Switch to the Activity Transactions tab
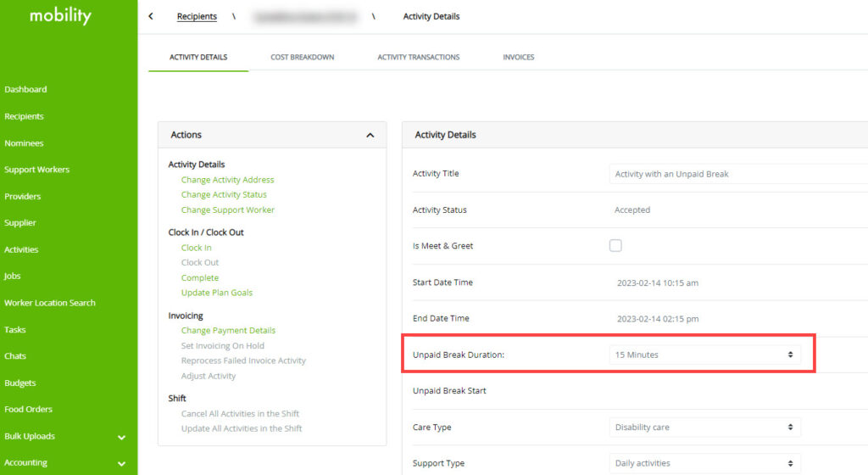The width and height of the screenshot is (868, 475). coord(418,57)
